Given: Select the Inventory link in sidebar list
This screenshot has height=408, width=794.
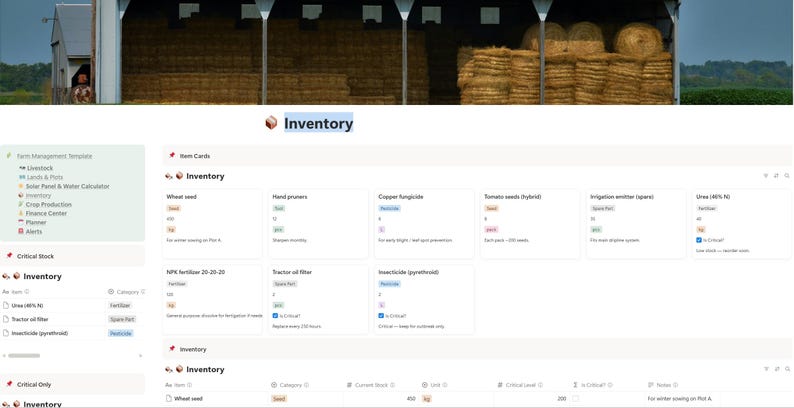Looking at the screenshot, I should coord(38,195).
